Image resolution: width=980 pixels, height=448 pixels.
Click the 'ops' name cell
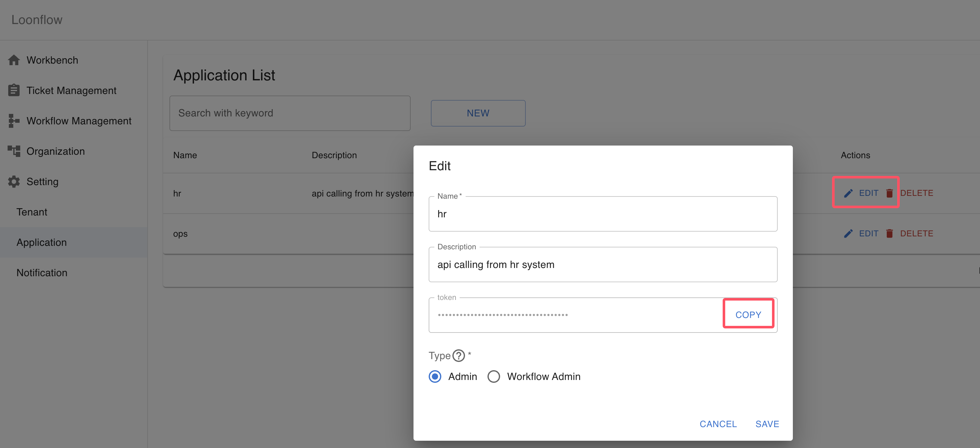tap(180, 234)
